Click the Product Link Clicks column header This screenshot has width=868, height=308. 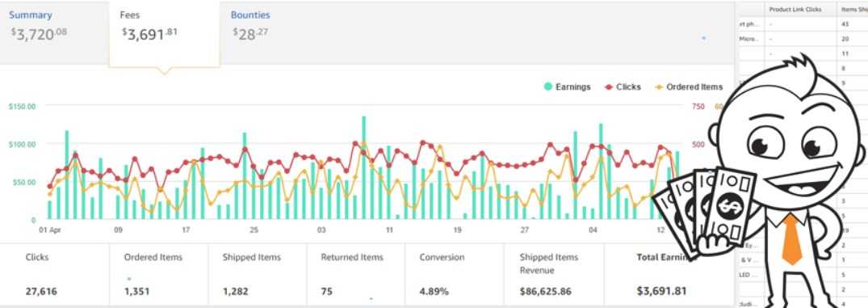point(795,10)
